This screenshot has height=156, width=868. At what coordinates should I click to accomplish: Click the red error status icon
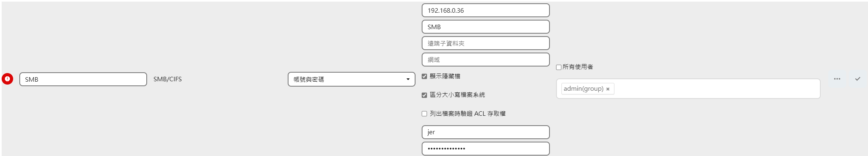coord(7,79)
